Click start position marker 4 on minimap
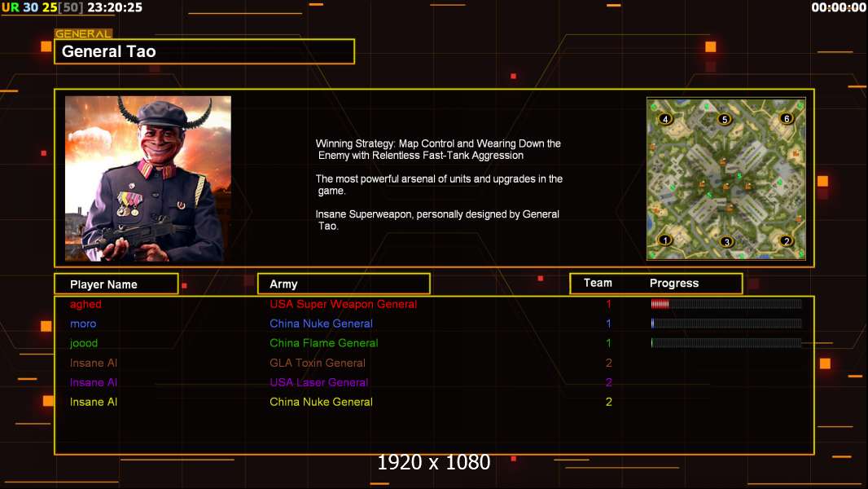Screen dimensions: 868x489 pyautogui.click(x=665, y=118)
